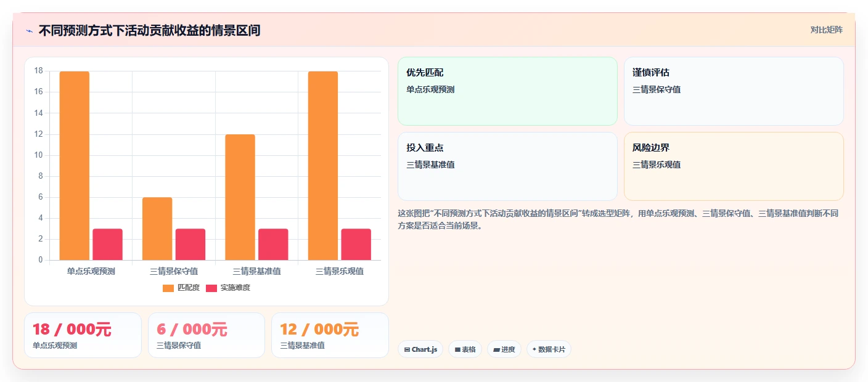The width and height of the screenshot is (868, 382).
Task: Click the 表格 tag
Action: point(465,349)
